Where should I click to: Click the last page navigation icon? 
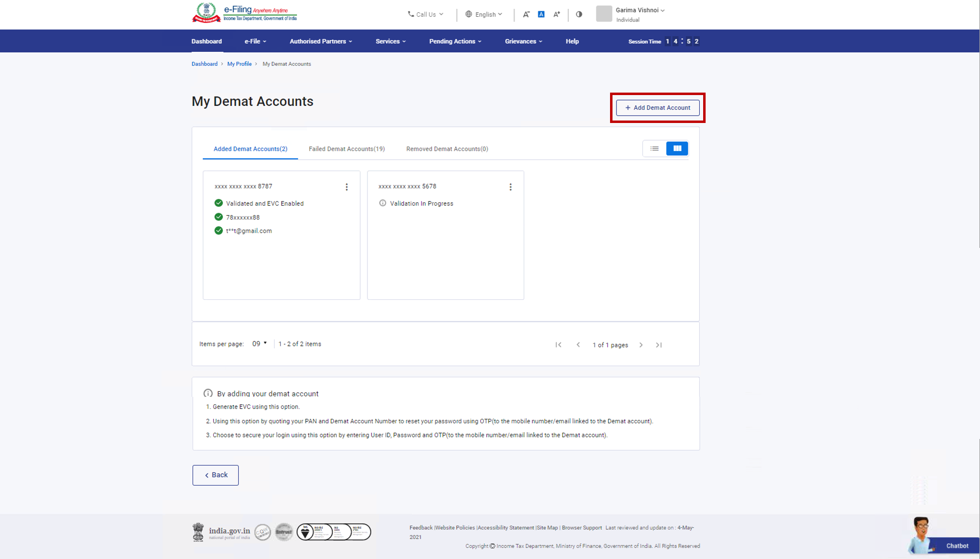(x=660, y=344)
